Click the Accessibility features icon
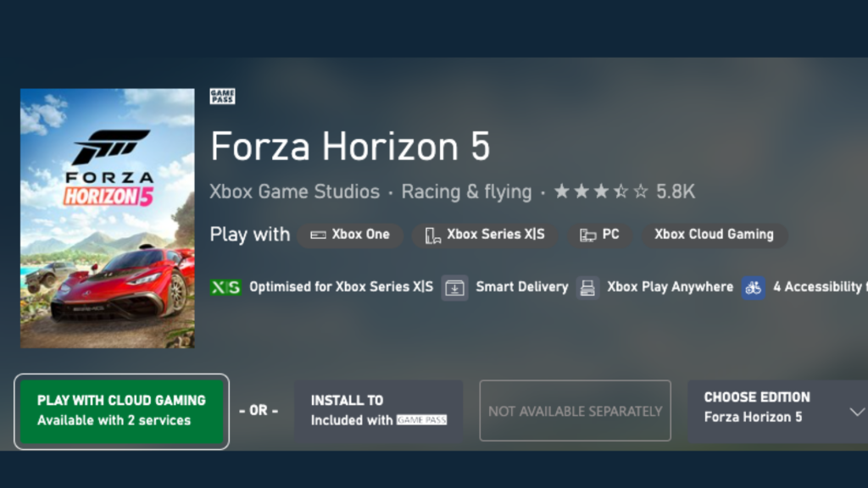868x488 pixels. click(754, 287)
